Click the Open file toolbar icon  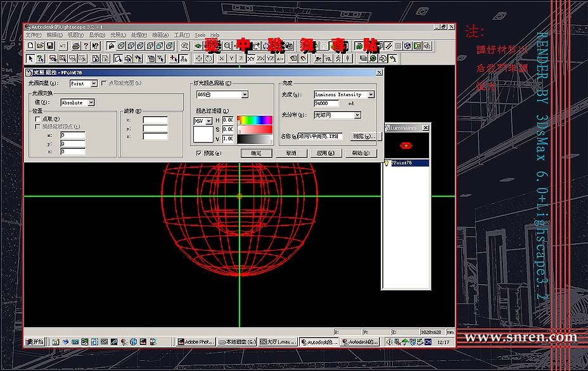pyautogui.click(x=40, y=46)
